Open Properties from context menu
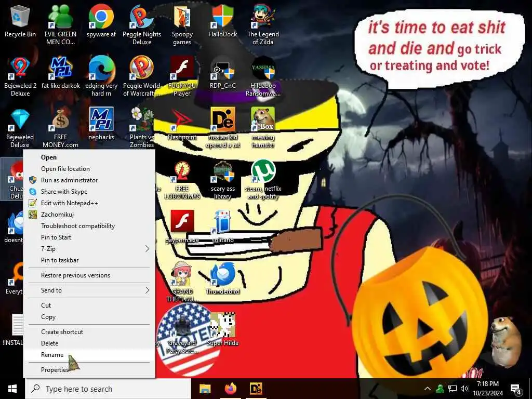Image resolution: width=532 pixels, height=399 pixels. 89,370
